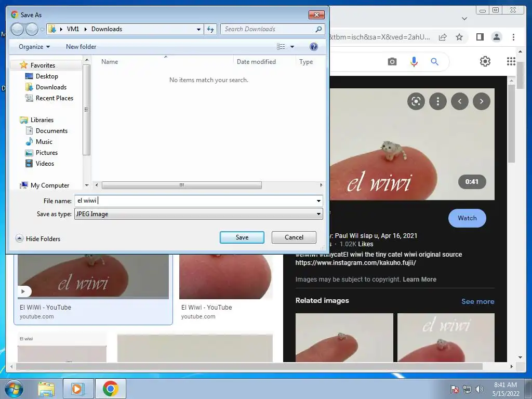This screenshot has width=532, height=399.
Task: Bookmark this tab with the star icon
Action: pyautogui.click(x=459, y=37)
